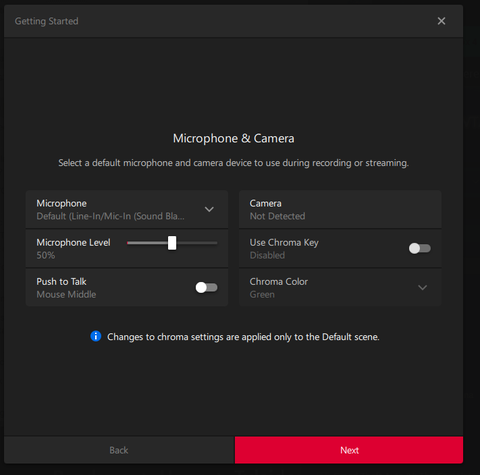
Task: Click the Green chroma color value
Action: click(262, 294)
